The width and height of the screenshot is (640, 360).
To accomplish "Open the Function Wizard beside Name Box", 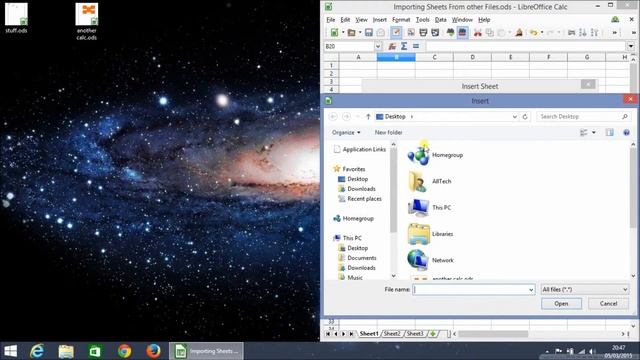I will 392,47.
